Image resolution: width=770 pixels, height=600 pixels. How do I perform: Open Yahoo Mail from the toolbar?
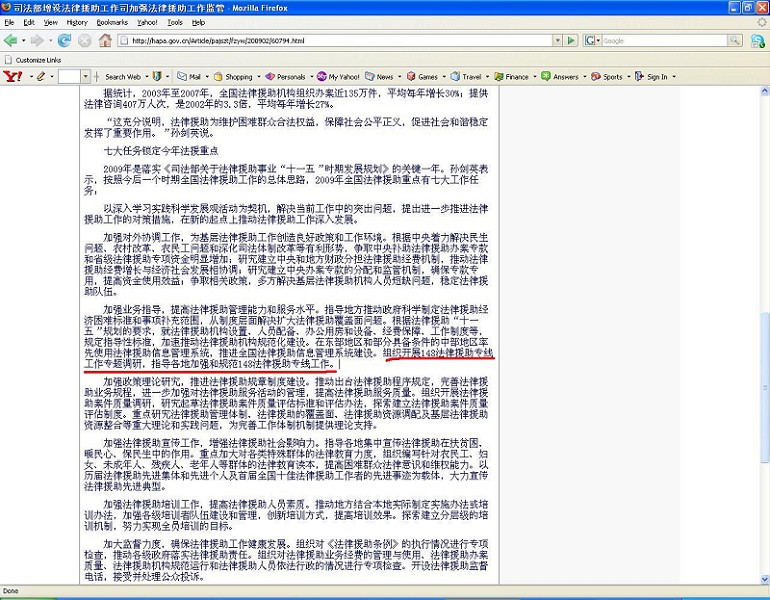tap(189, 77)
